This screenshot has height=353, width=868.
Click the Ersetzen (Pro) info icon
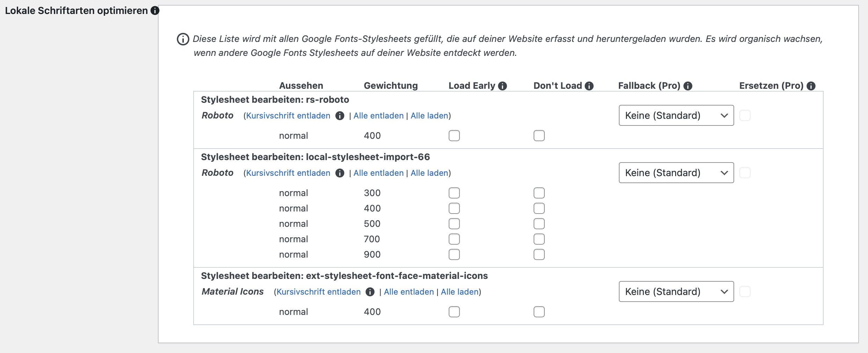pos(811,86)
